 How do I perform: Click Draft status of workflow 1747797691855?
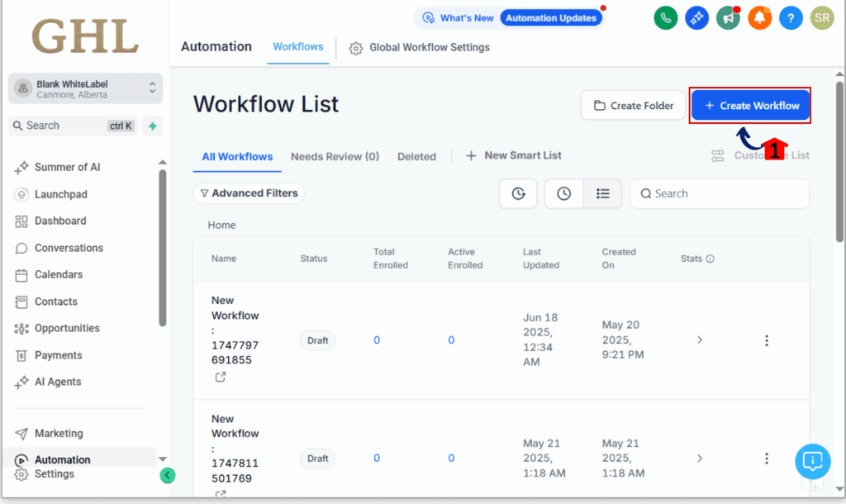pyautogui.click(x=318, y=340)
